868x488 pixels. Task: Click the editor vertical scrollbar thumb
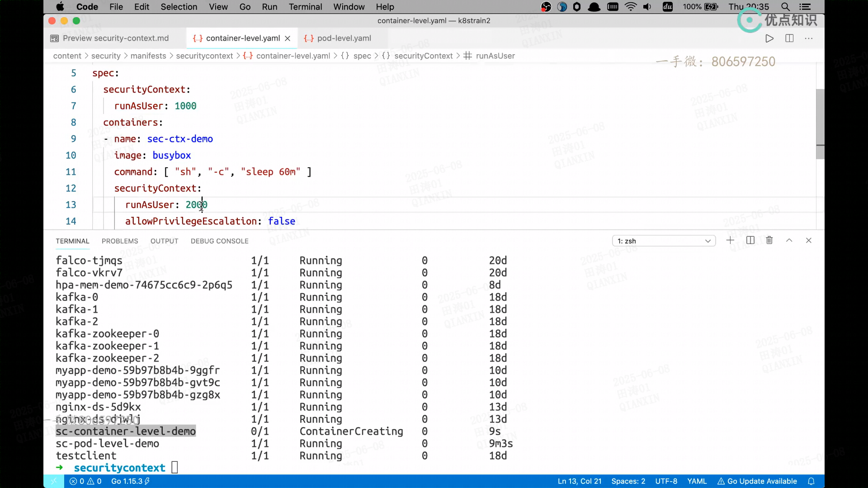[820, 124]
